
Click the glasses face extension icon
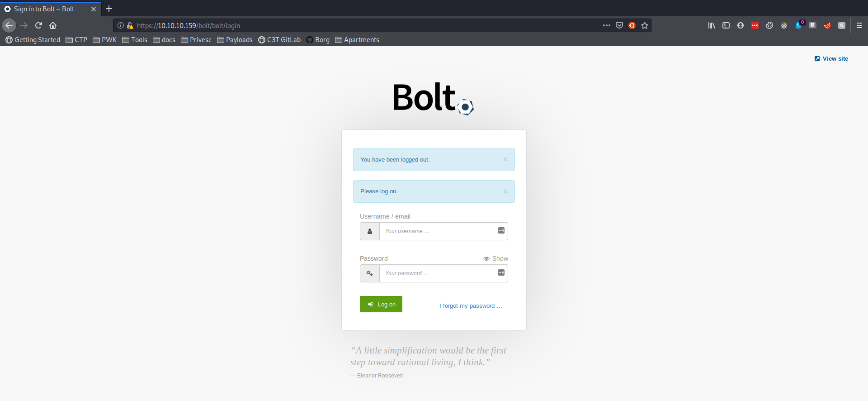[x=784, y=25]
